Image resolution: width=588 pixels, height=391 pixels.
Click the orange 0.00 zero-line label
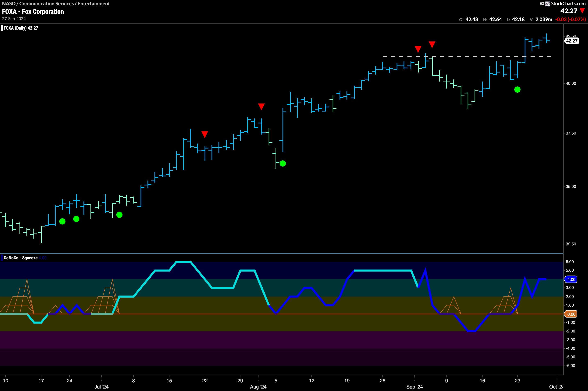point(571,314)
